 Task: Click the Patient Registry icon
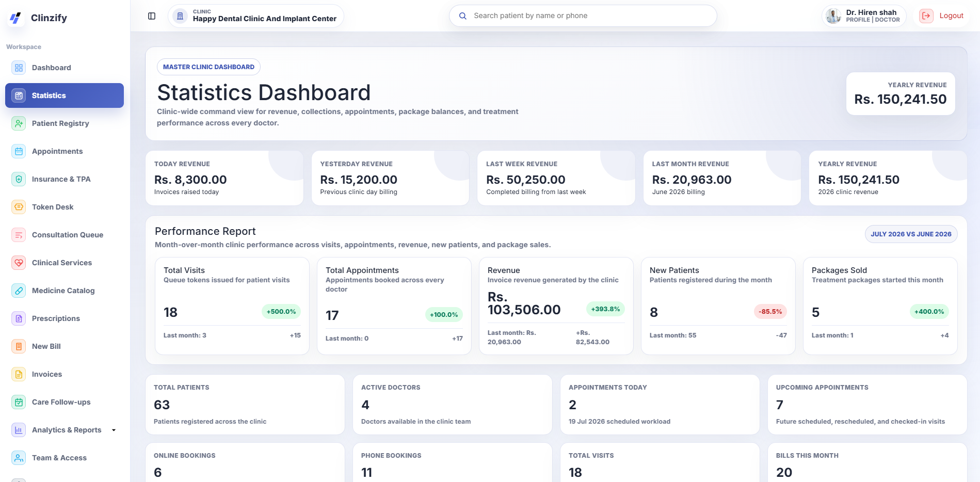19,123
